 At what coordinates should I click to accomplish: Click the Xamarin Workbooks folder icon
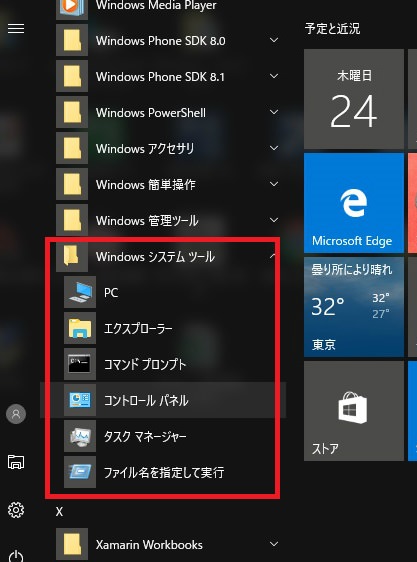[x=72, y=544]
